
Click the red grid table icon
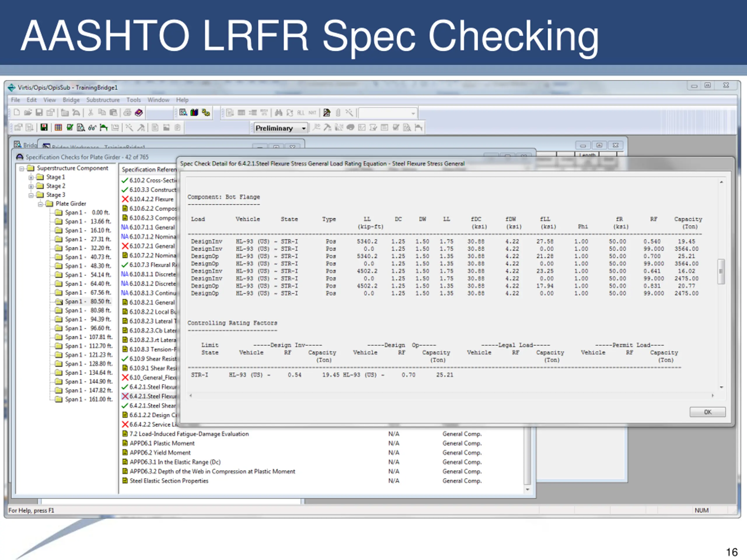(x=58, y=127)
